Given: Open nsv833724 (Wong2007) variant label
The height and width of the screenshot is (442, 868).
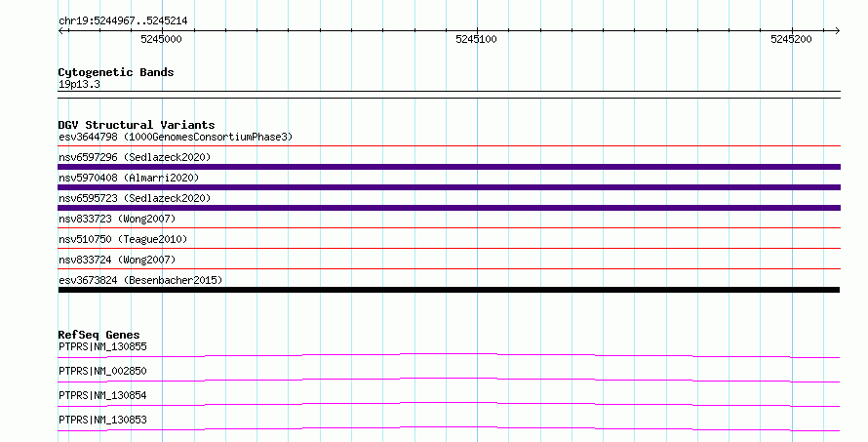Looking at the screenshot, I should point(117,260).
